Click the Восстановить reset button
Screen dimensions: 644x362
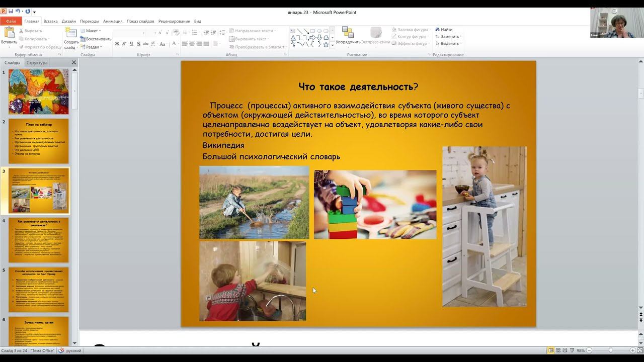pyautogui.click(x=96, y=39)
